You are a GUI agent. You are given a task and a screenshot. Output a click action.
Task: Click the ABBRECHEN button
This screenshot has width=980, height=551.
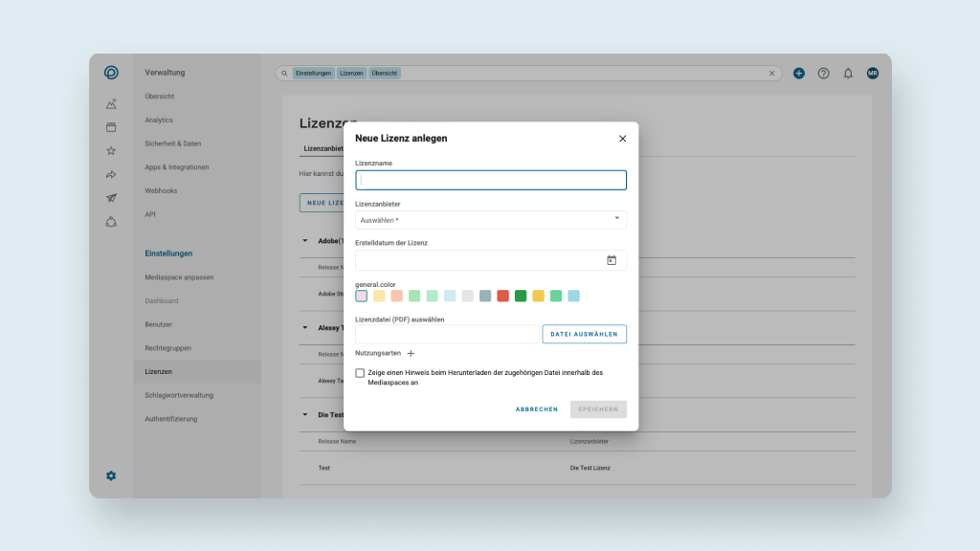click(x=537, y=409)
